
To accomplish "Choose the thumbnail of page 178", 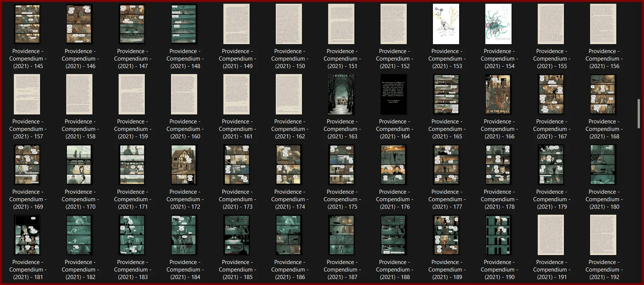I will [498, 165].
